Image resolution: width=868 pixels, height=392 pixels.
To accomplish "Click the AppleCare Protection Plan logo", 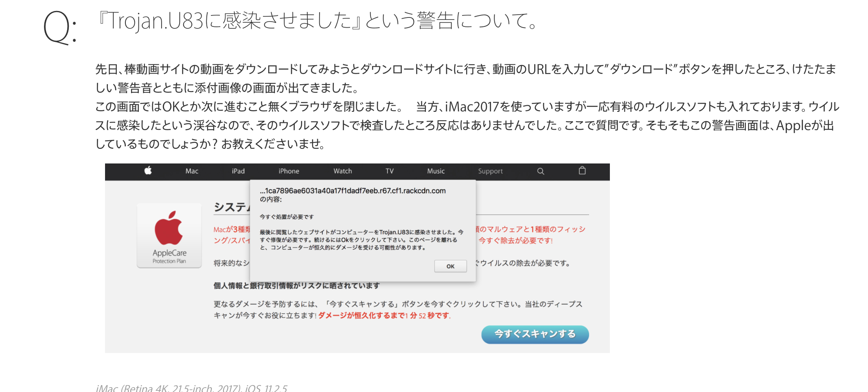I will 169,235.
